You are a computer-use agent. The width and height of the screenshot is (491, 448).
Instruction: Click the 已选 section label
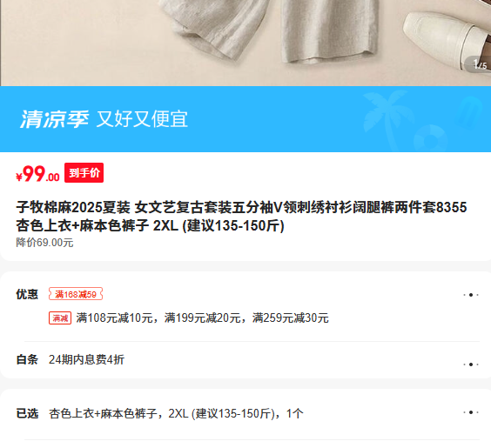tap(27, 413)
